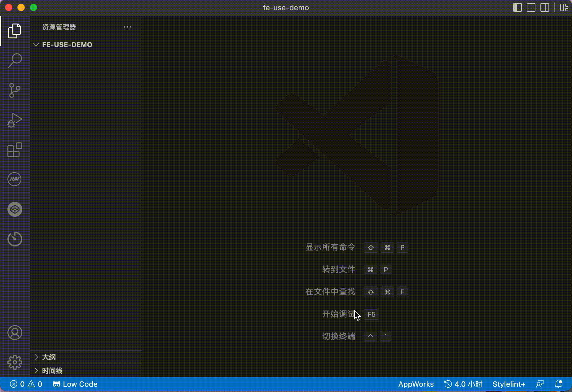Open the Source Control view
Screen dimensions: 572x392
point(15,90)
